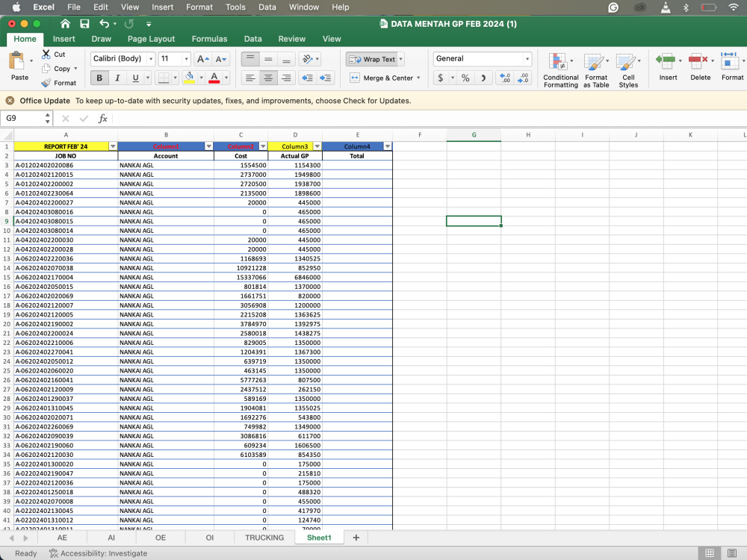Open the Formulas ribbon tab
Viewport: 747px width, 560px height.
[209, 39]
